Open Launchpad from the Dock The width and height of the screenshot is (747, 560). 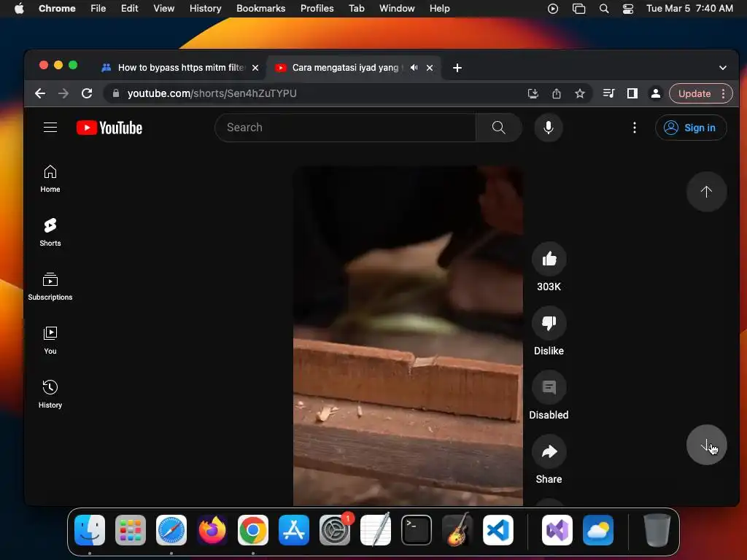coord(131,530)
